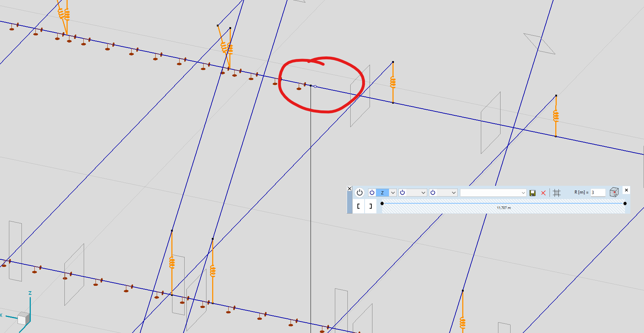Open the Z direction dropdown arrow

pos(393,193)
